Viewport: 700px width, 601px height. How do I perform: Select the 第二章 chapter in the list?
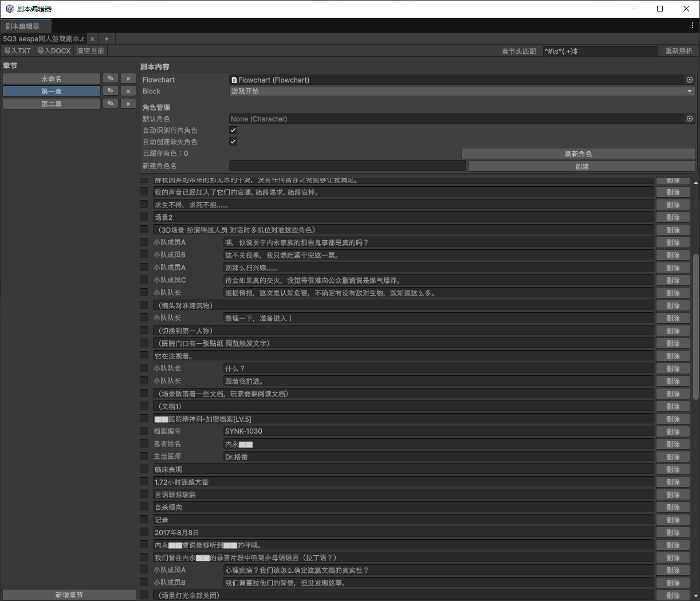pos(52,104)
